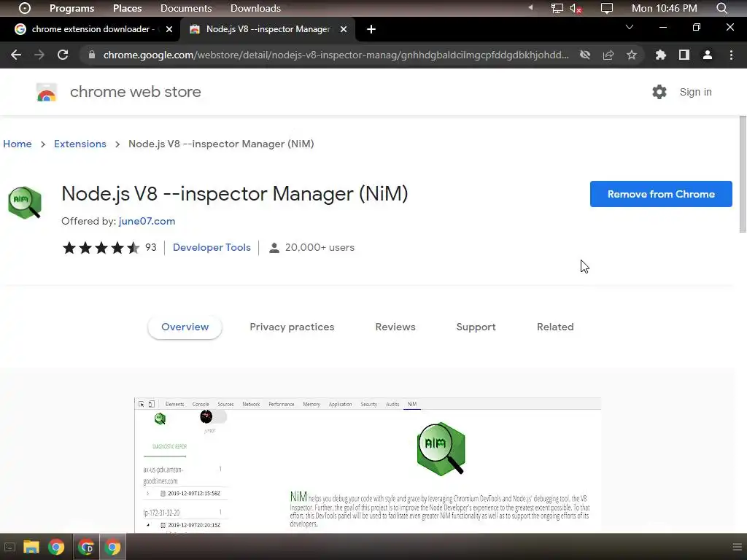Select the Privacy practices tab
Image resolution: width=747 pixels, height=560 pixels.
[292, 327]
